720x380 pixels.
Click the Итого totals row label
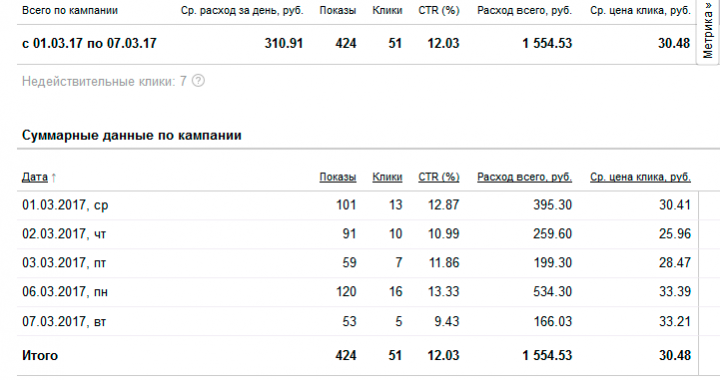click(x=40, y=356)
